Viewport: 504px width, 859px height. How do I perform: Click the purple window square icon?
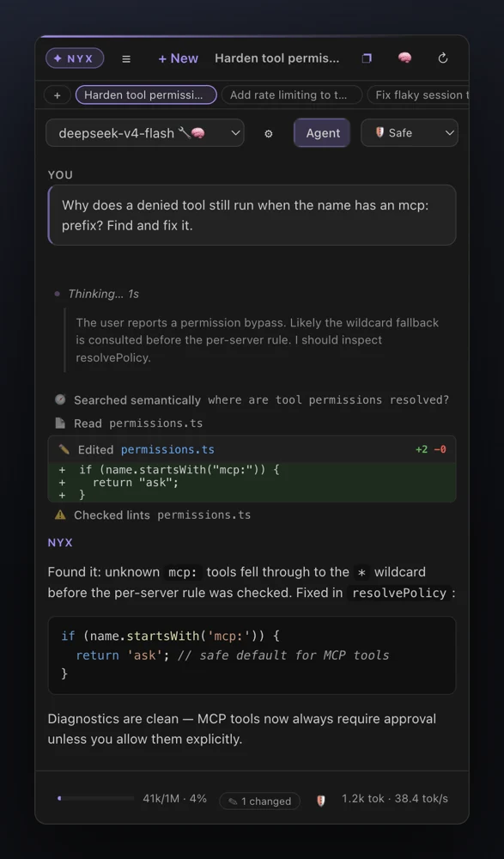click(x=367, y=58)
